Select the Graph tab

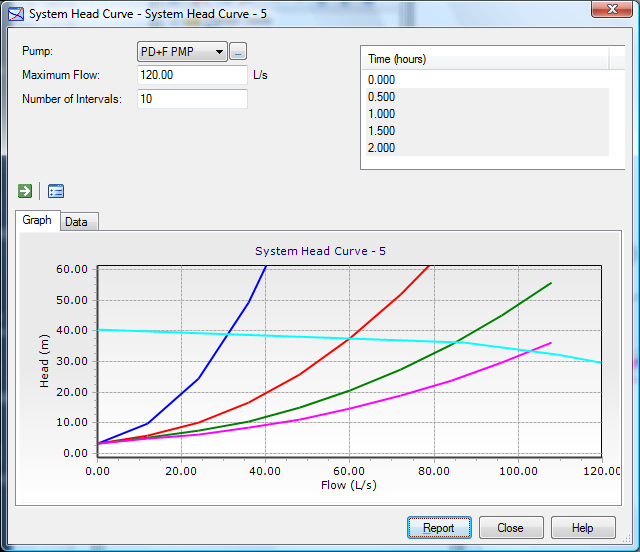coord(37,220)
